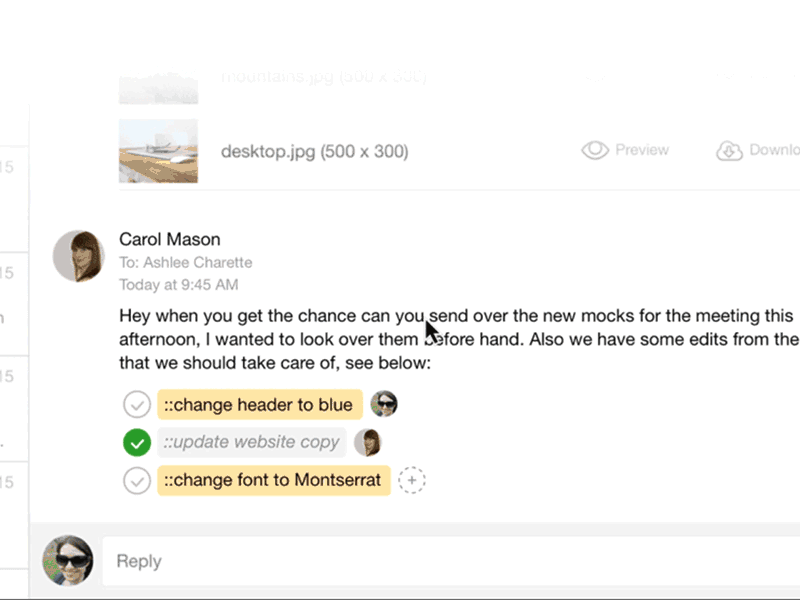Click assignee avatar on change header task

(x=384, y=404)
